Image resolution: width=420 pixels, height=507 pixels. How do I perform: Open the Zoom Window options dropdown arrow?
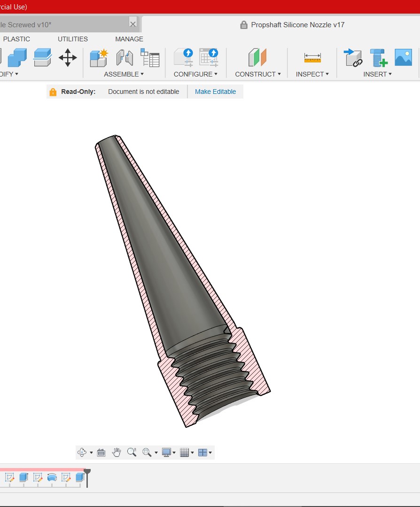(156, 453)
